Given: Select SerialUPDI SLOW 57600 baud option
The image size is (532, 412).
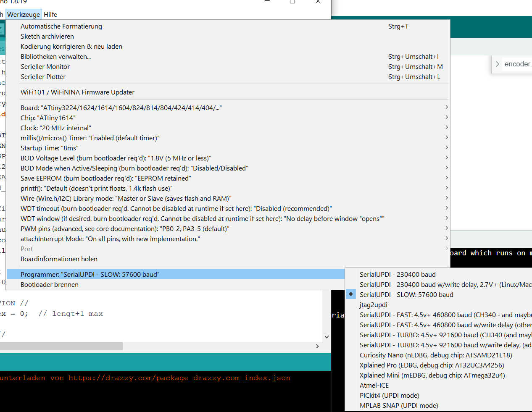Looking at the screenshot, I should click(406, 294).
